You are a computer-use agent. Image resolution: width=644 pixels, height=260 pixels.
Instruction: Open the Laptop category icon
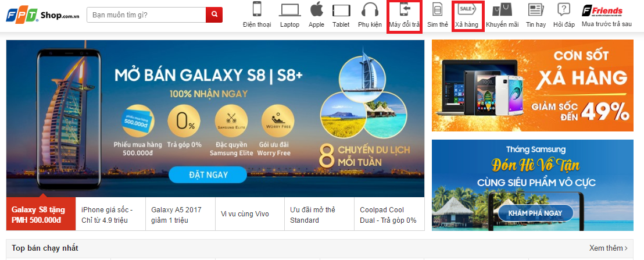[x=290, y=10]
